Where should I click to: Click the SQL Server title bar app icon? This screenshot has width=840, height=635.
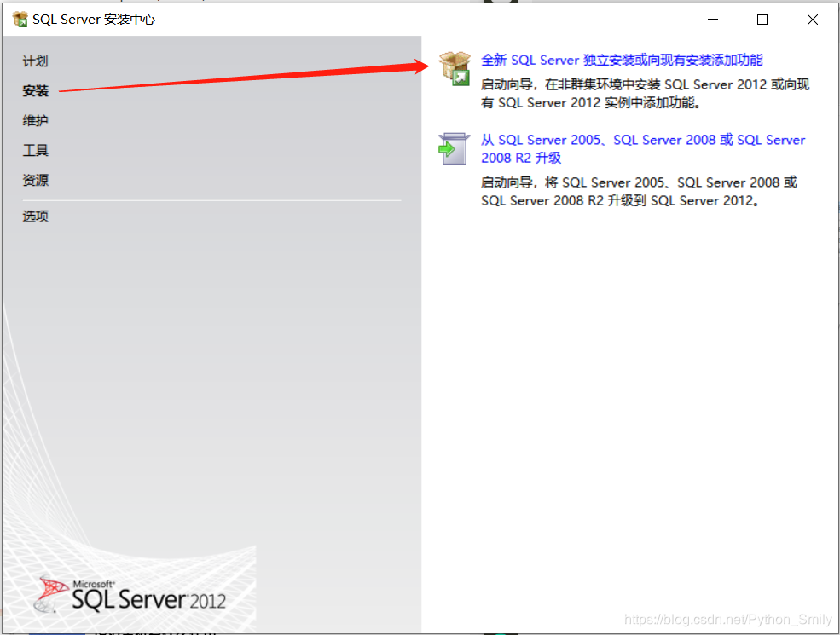[x=20, y=20]
